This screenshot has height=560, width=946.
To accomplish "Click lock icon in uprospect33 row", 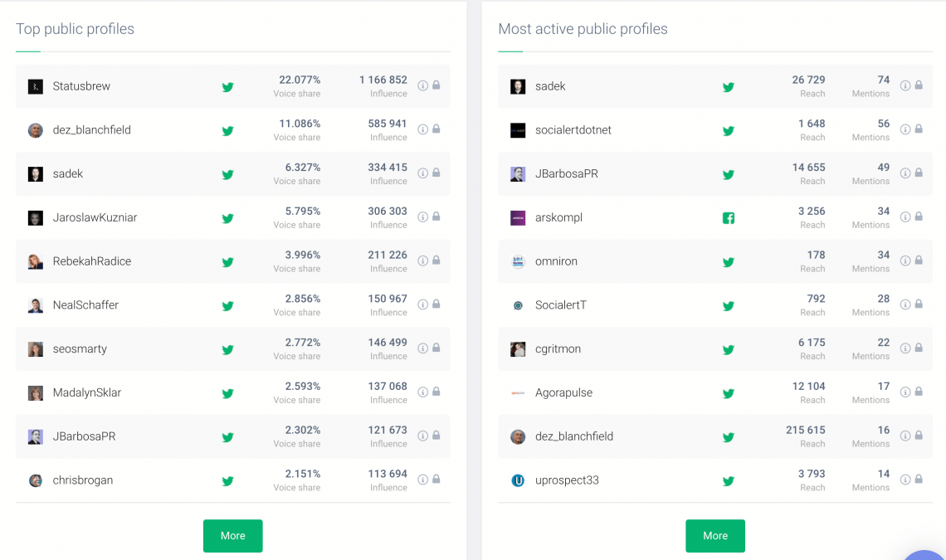I will [919, 479].
